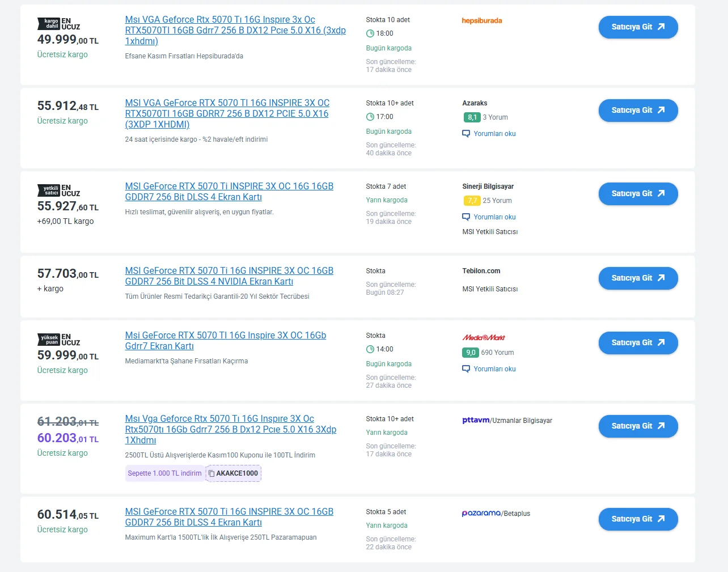Click 'Stokta 10 adet' in the hepsiburada row
The image size is (728, 572).
pos(388,20)
